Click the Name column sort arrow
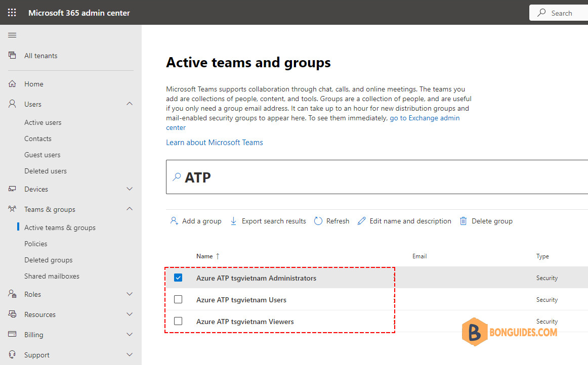Image resolution: width=588 pixels, height=365 pixels. pyautogui.click(x=218, y=256)
